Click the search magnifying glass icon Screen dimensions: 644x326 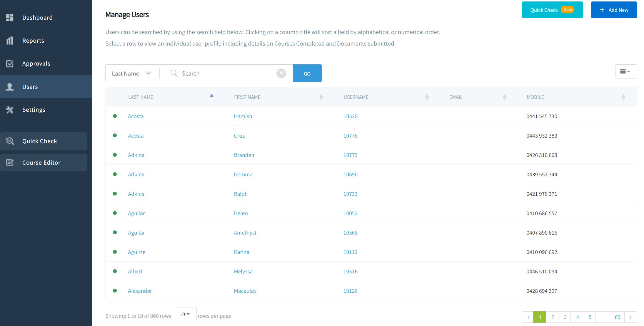pos(174,73)
